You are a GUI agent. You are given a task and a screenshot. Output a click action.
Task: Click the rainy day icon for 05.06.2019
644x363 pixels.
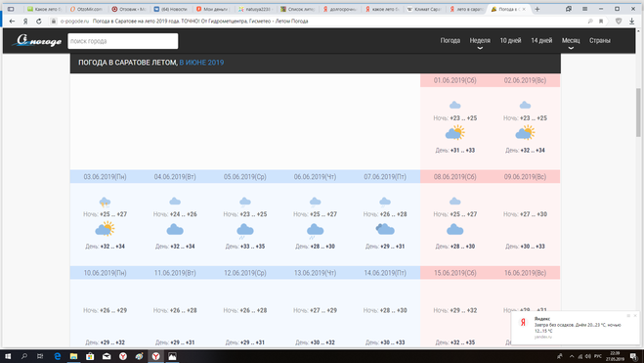tap(245, 231)
